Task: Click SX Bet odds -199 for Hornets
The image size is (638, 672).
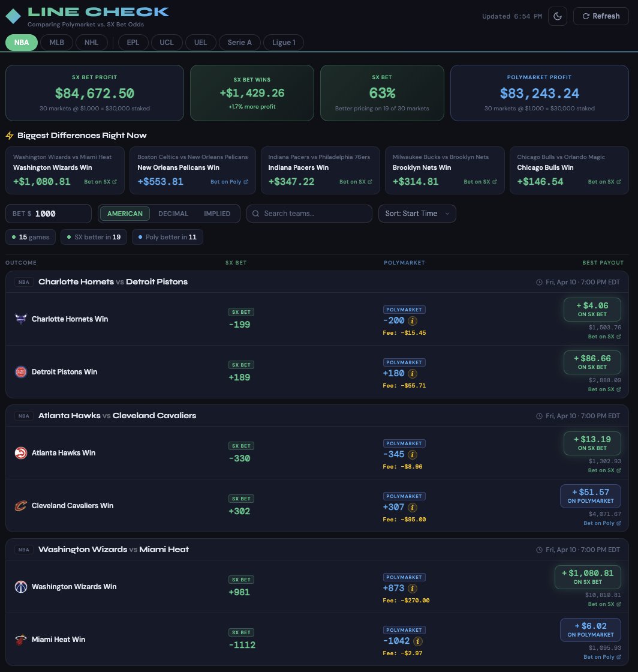Action: 239,325
